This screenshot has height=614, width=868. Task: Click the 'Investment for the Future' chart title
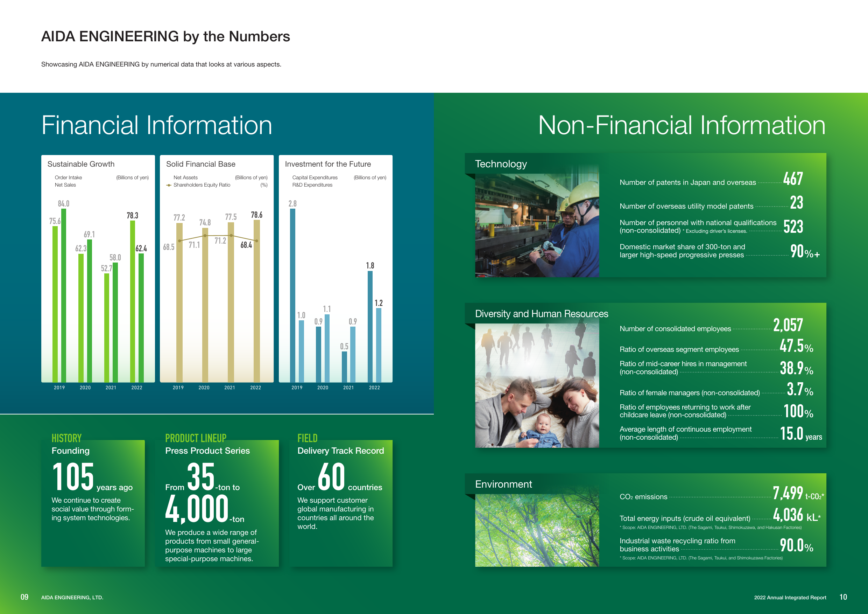pyautogui.click(x=328, y=164)
